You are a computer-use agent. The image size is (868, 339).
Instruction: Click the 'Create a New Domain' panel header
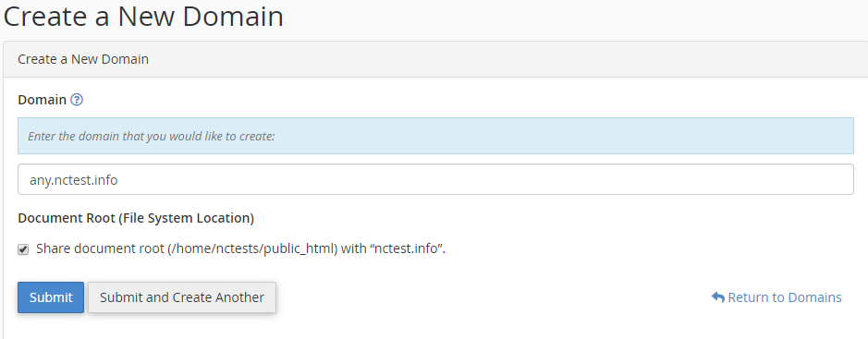click(435, 59)
